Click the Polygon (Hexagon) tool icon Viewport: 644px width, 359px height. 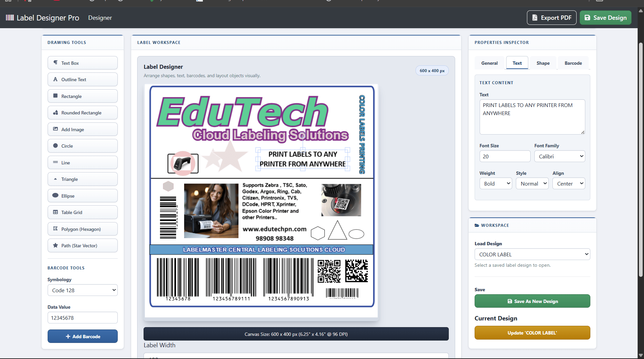point(56,229)
